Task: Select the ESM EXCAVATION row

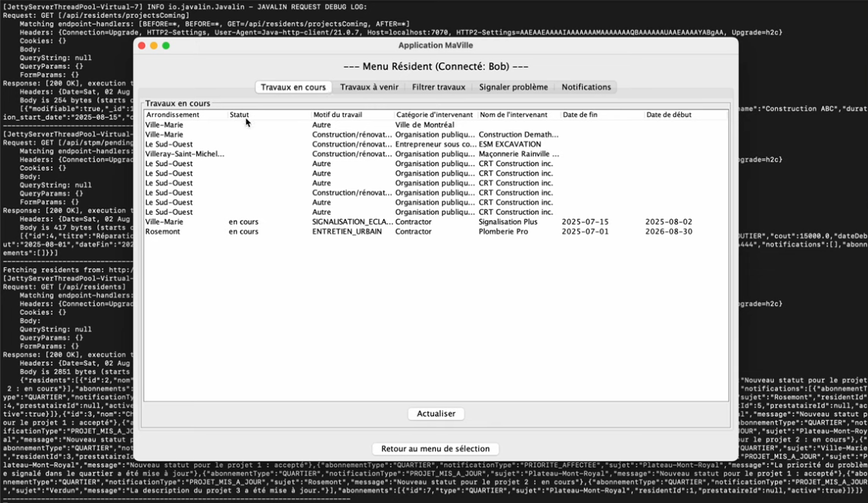Action: coord(436,144)
